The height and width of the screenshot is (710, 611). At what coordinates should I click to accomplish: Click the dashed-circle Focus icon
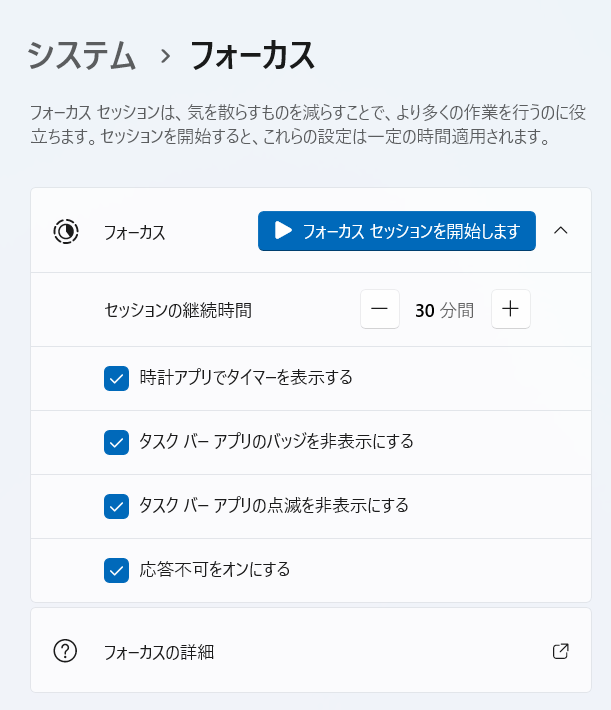point(66,232)
